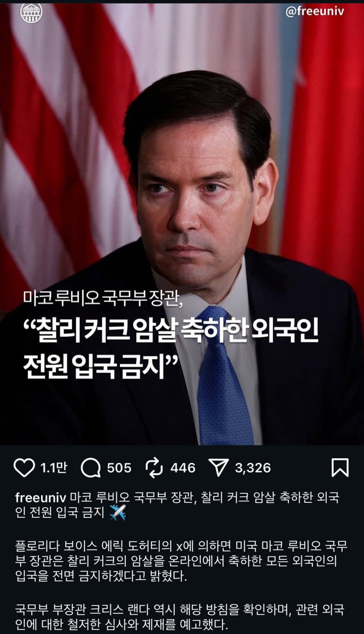Save the post with the bookmark icon
This screenshot has height=634, width=364.
[x=340, y=468]
